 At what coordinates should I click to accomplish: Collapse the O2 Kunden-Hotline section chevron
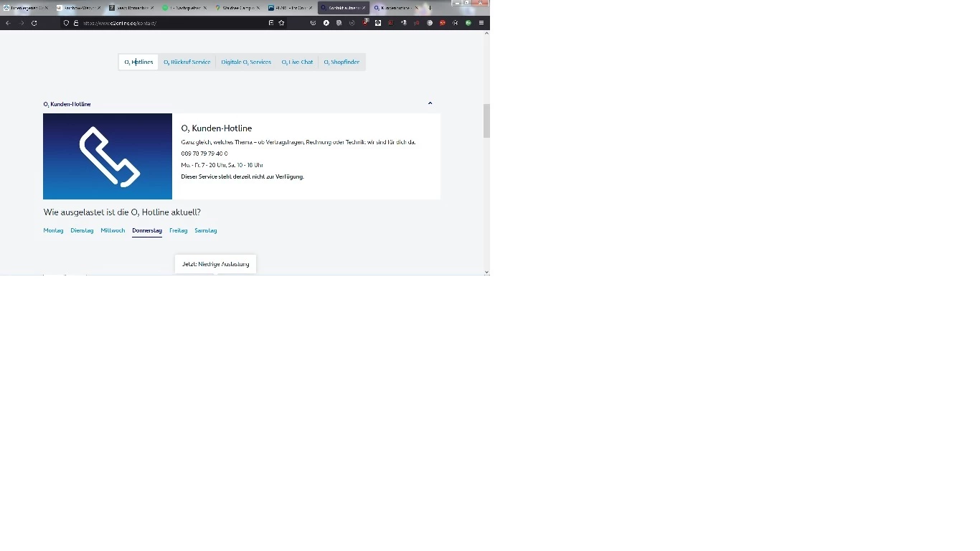[x=430, y=103]
